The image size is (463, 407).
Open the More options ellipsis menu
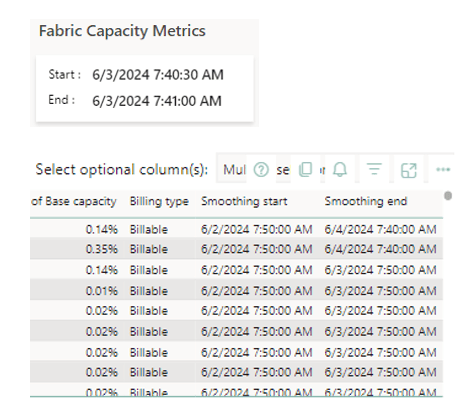(443, 169)
